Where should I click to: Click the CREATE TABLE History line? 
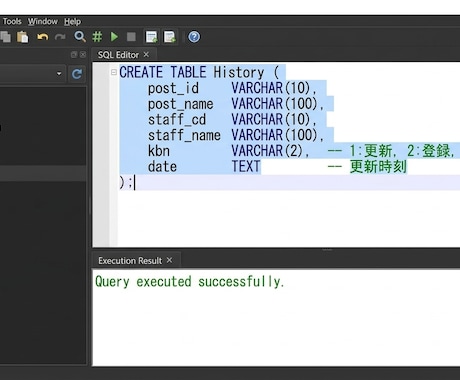(199, 72)
